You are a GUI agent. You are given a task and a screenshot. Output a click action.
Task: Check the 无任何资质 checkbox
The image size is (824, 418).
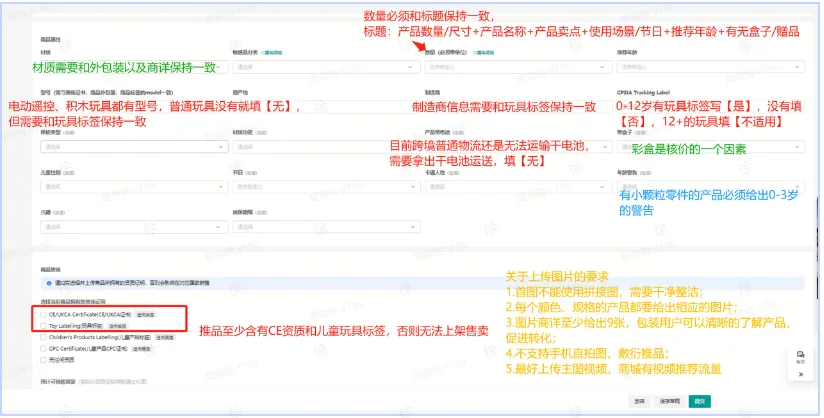(43, 360)
